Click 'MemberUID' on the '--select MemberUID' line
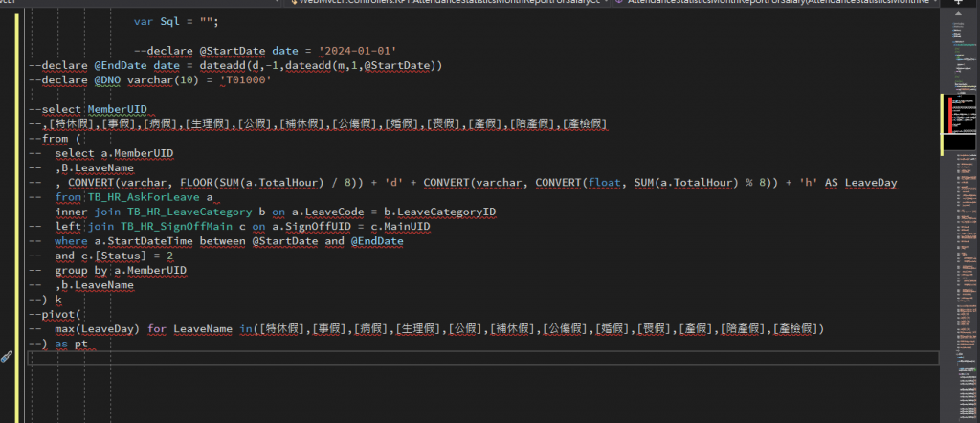 pos(117,109)
